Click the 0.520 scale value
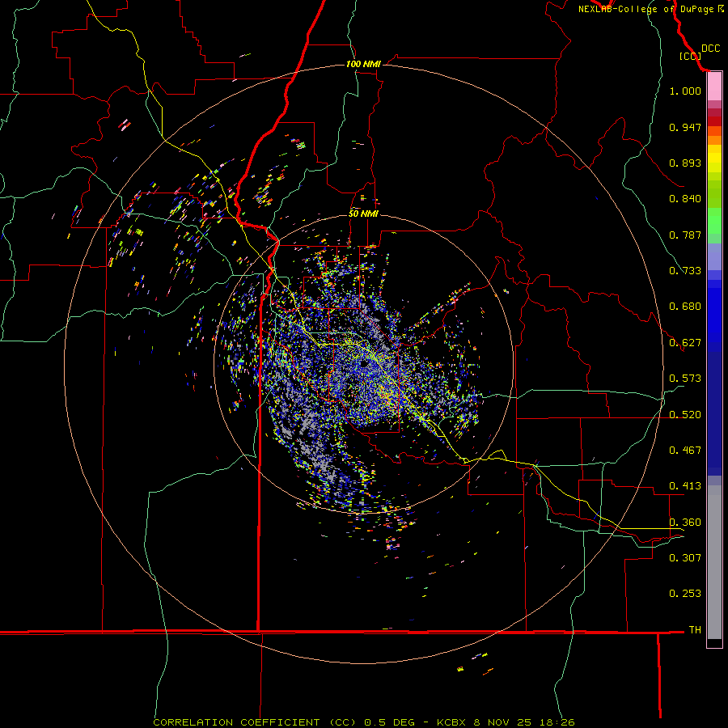 [685, 415]
